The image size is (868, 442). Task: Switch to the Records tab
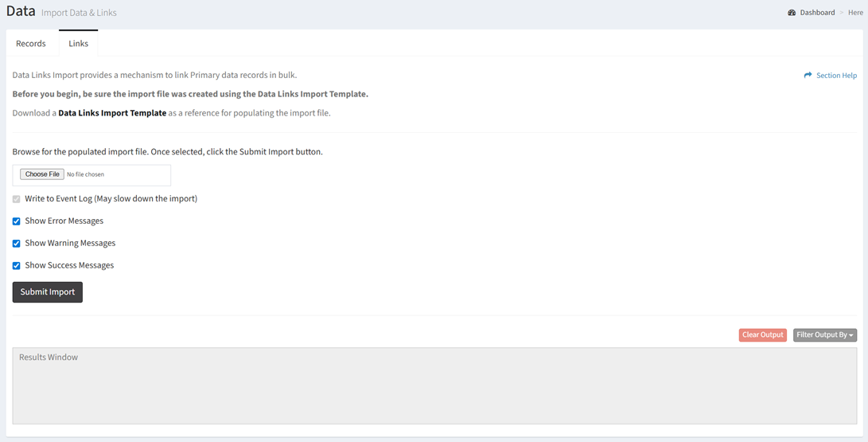click(x=31, y=43)
